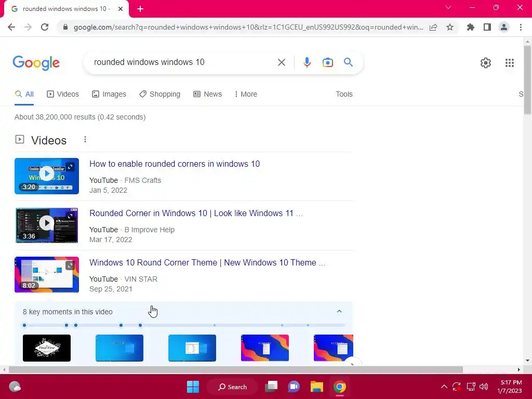Click the Google logo
The width and height of the screenshot is (532, 399).
click(x=36, y=63)
